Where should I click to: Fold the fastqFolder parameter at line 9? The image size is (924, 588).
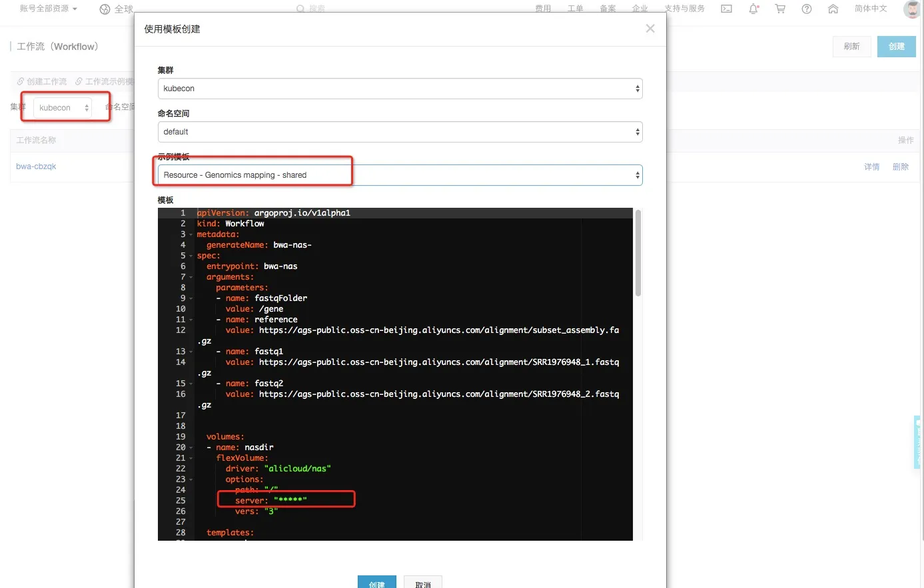tap(191, 298)
